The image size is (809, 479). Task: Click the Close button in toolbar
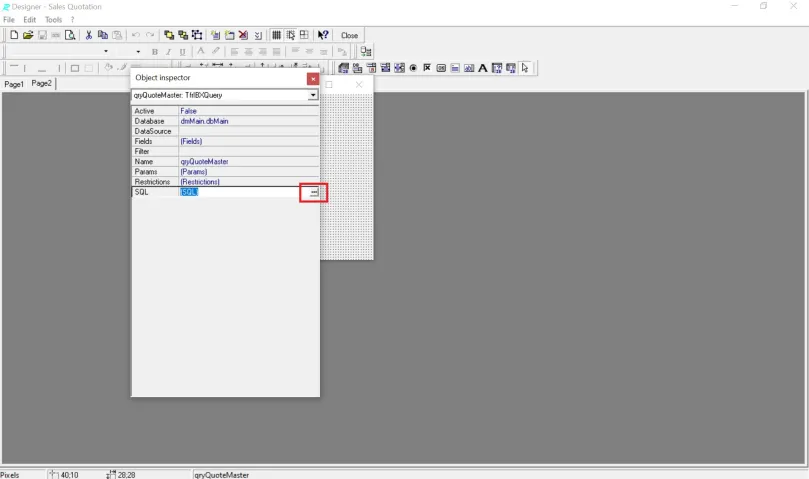point(349,35)
